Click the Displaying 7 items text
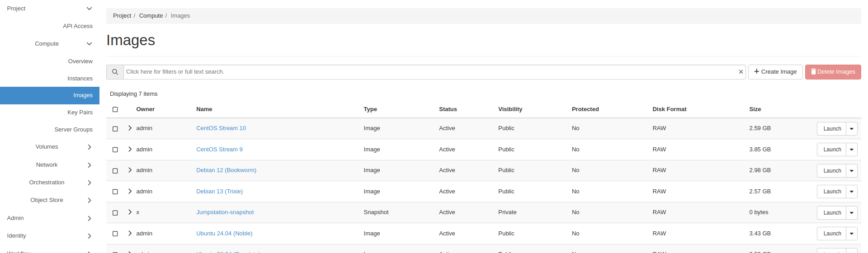This screenshot has width=868, height=253. [134, 94]
